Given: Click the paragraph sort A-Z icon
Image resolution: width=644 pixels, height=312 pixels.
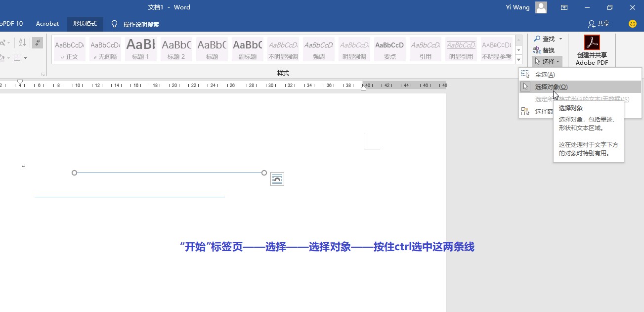Looking at the screenshot, I should (x=21, y=42).
